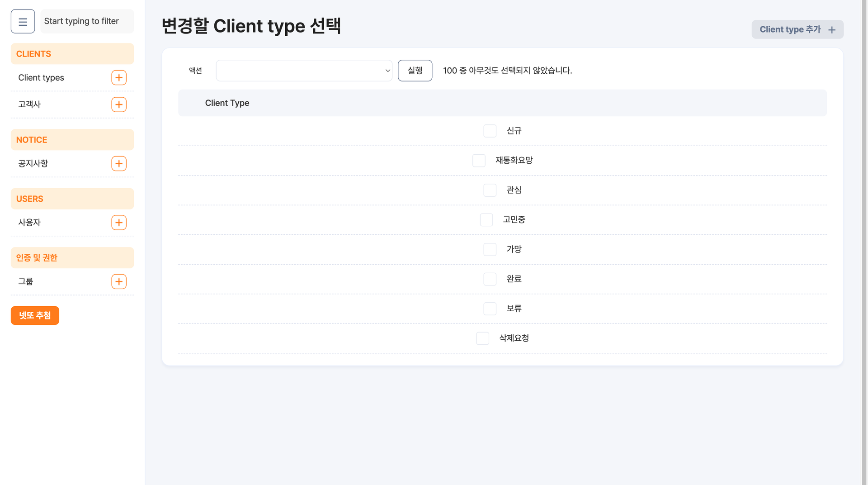Click the Client Type column header
Screen dimensions: 868x485
click(x=227, y=103)
